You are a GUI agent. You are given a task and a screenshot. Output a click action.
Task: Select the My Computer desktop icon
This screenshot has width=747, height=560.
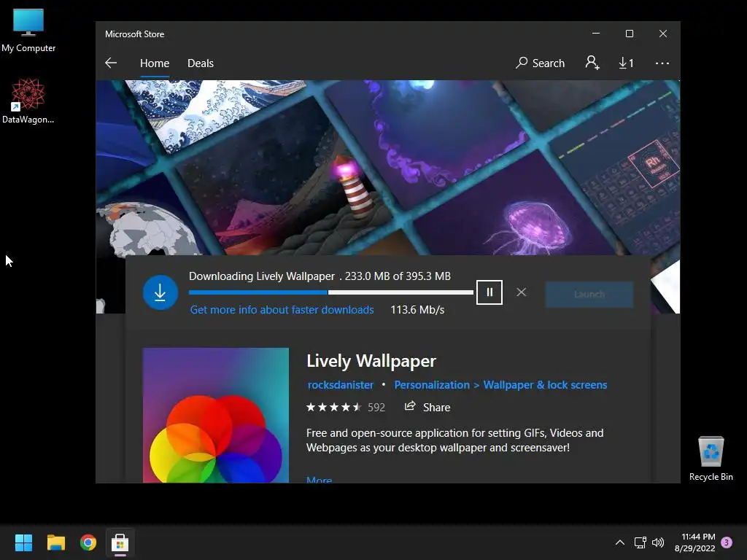(28, 31)
